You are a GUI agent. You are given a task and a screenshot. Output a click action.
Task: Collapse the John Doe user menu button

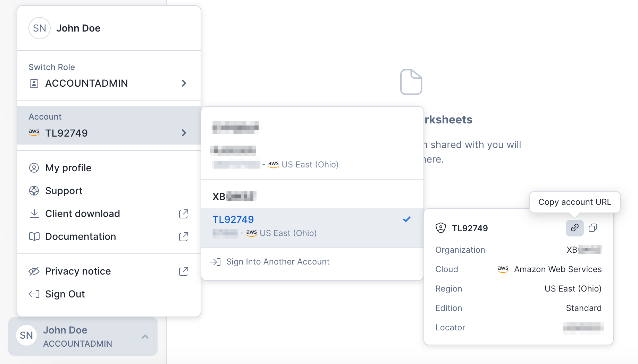click(83, 336)
